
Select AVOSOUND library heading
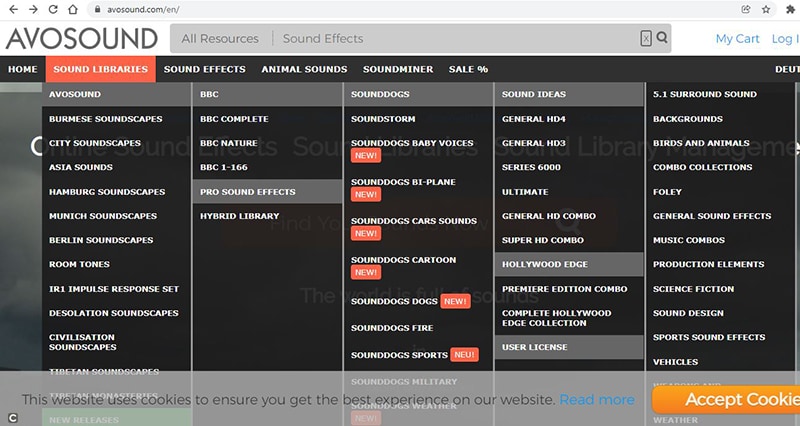click(116, 94)
